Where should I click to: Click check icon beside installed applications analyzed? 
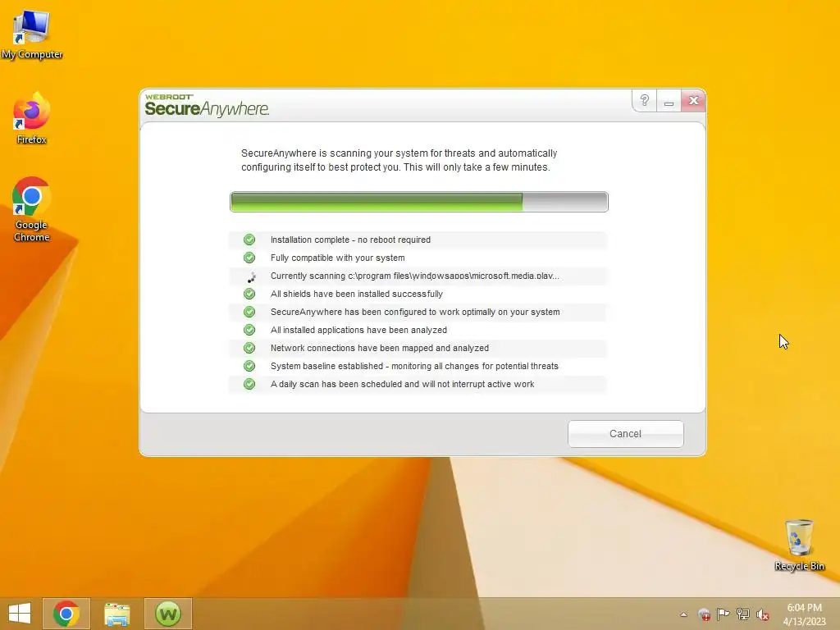click(x=249, y=330)
